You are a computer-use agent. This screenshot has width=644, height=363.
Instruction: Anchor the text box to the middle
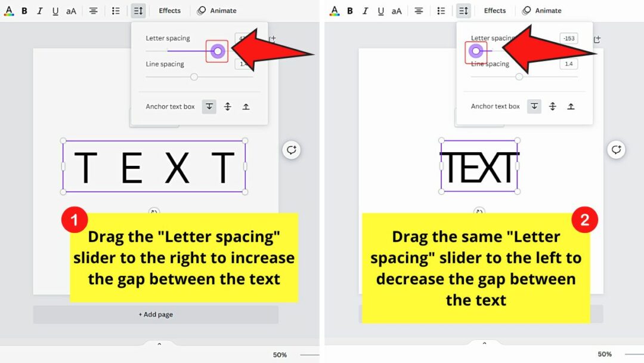[x=227, y=106]
